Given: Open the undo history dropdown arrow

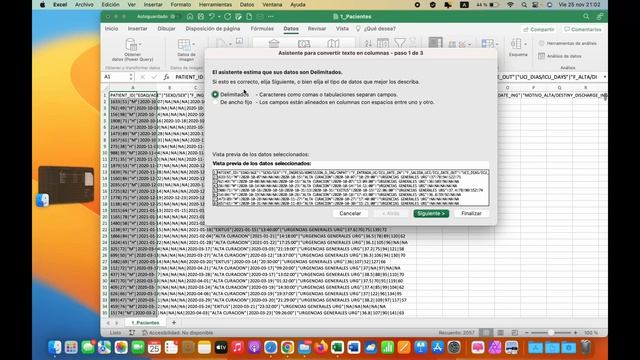Looking at the screenshot, I should (x=219, y=17).
